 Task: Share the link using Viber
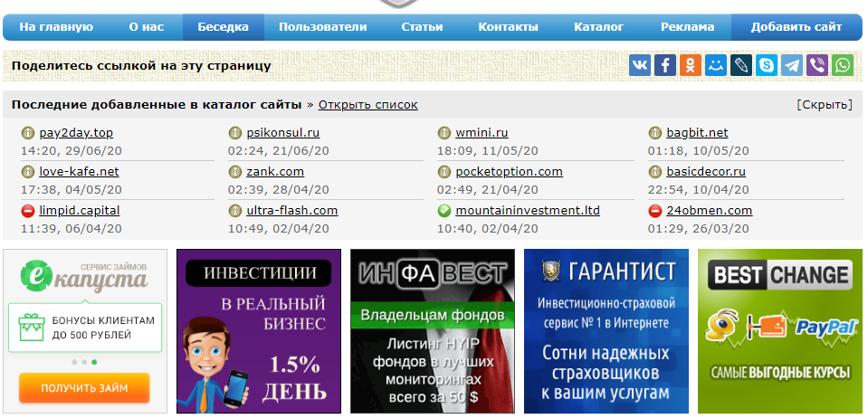pos(817,65)
